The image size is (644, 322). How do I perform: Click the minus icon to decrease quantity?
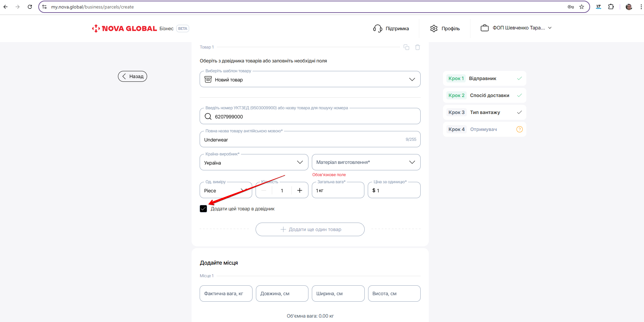tap(264, 190)
